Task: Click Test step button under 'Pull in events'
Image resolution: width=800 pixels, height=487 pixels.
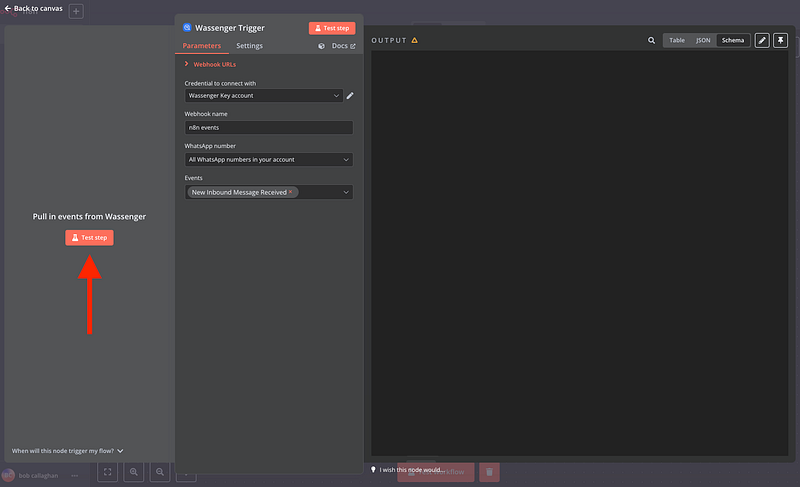Action: point(89,237)
